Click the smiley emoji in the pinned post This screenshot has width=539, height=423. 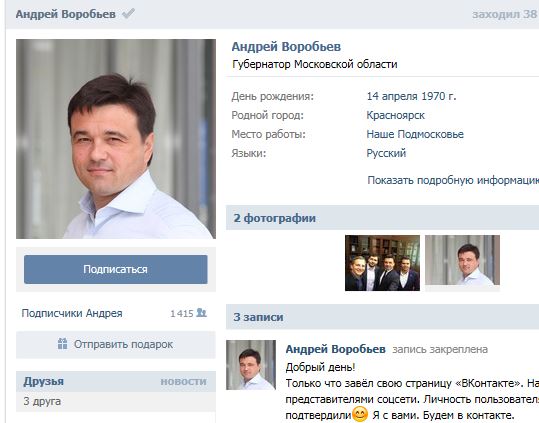tap(360, 414)
